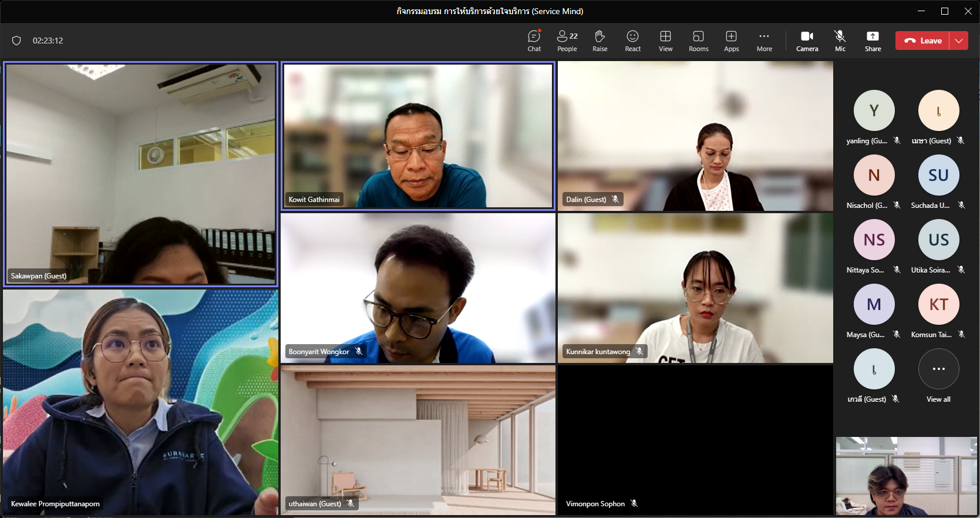The image size is (980, 518).
Task: Unmute the Mic
Action: click(840, 41)
